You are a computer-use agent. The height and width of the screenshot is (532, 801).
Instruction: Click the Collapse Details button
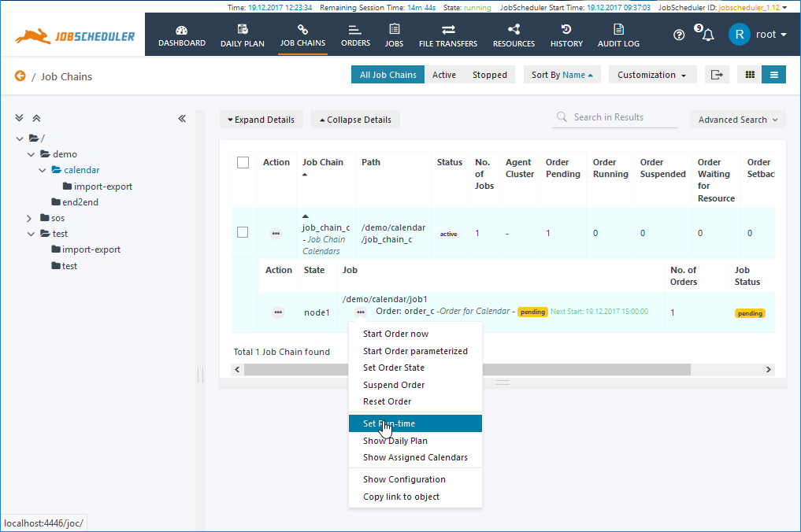click(355, 120)
